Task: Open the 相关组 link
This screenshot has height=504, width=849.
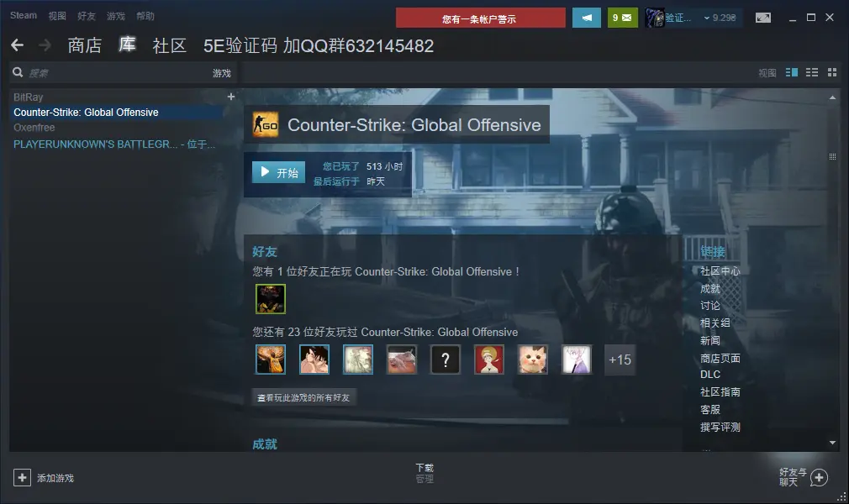Action: click(715, 323)
